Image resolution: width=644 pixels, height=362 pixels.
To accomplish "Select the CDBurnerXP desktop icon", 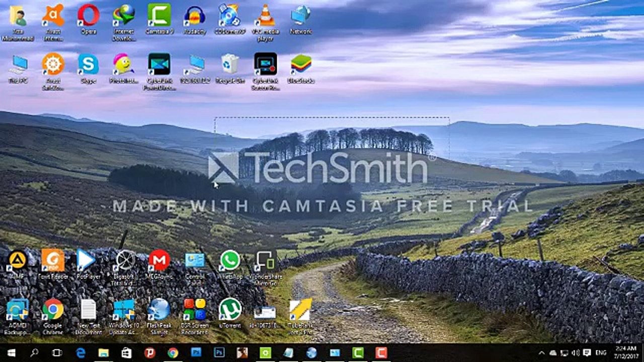I will [229, 19].
